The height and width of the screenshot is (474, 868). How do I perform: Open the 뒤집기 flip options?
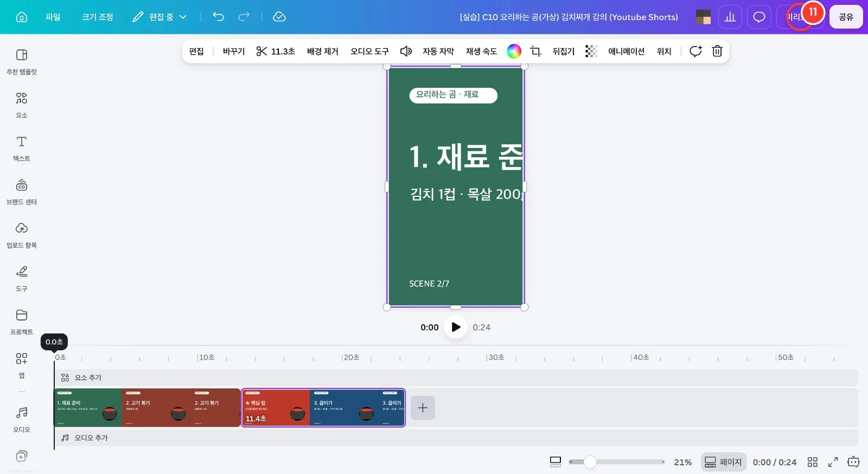(x=564, y=51)
